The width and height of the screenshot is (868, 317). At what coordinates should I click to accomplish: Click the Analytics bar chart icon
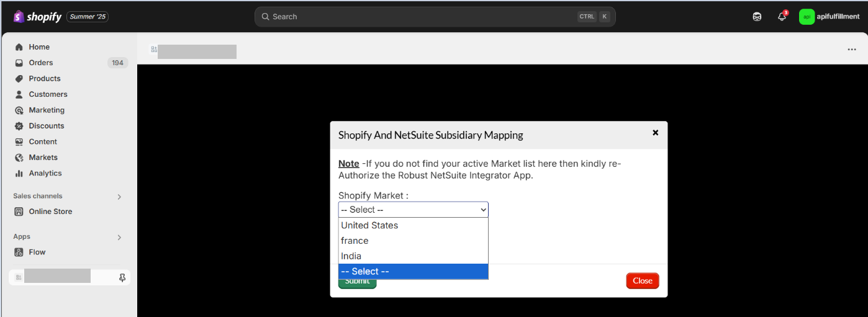[x=19, y=174]
